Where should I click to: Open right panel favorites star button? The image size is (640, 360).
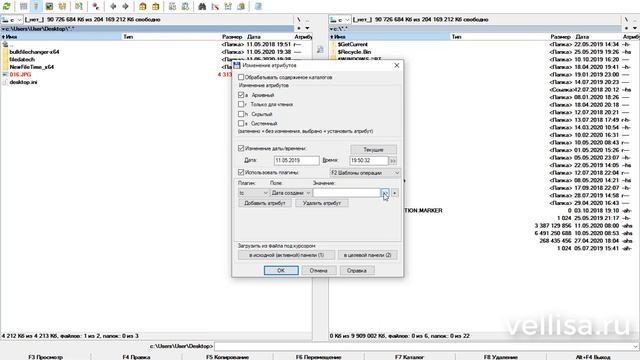627,29
